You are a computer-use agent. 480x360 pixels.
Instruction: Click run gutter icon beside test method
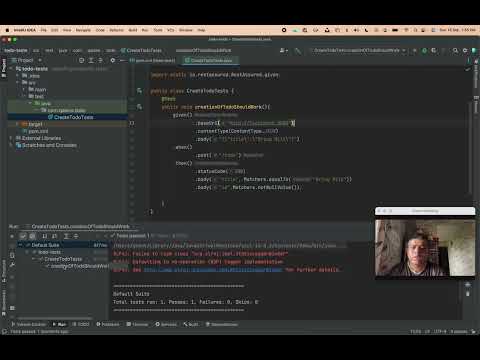pos(139,107)
